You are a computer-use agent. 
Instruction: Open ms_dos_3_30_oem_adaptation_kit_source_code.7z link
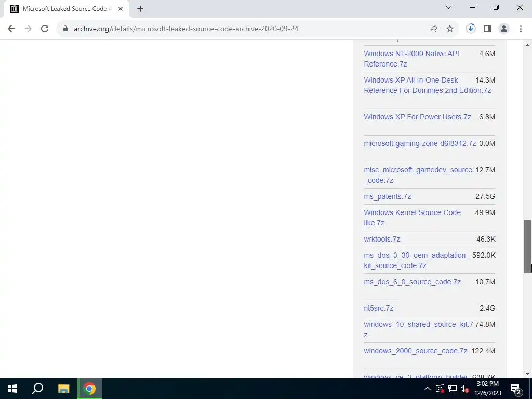417,260
